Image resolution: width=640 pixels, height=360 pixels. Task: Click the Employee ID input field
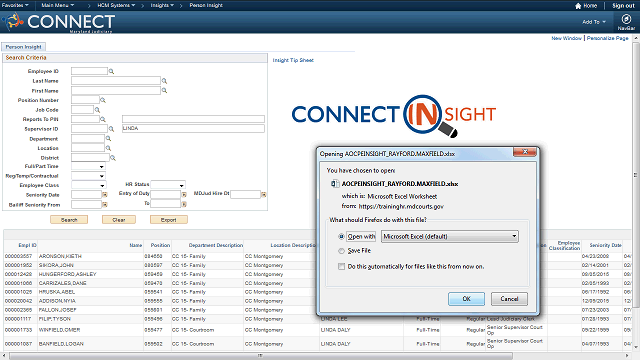(89, 71)
